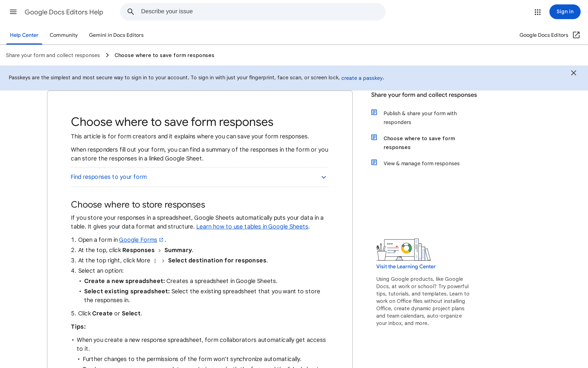This screenshot has width=588, height=368.
Task: Click the search magnifier icon
Action: (130, 12)
